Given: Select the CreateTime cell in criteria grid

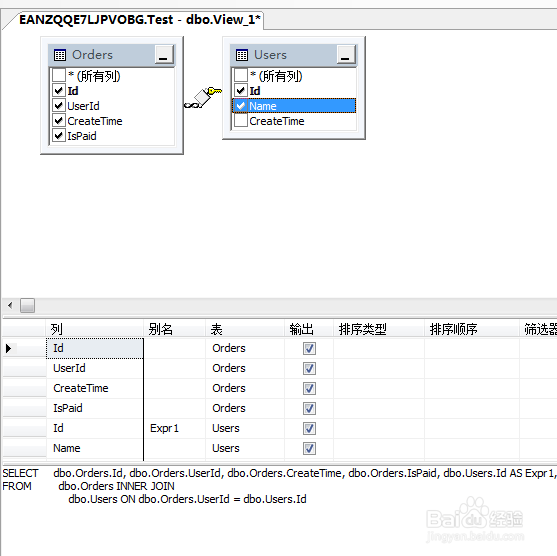Looking at the screenshot, I should 94,388.
